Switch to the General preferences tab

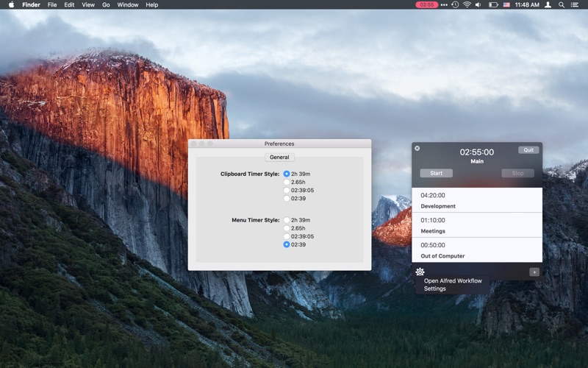click(x=279, y=158)
